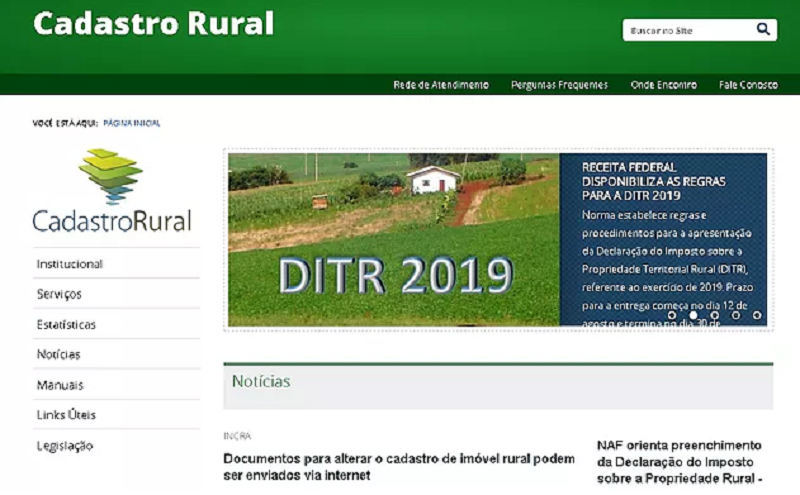Select third carousel slide dot
Screen dimensions: 800x495
[x=715, y=315]
